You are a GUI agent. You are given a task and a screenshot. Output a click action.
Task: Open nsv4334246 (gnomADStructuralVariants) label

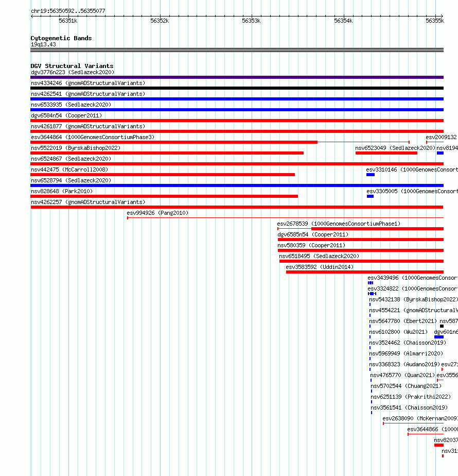tap(88, 83)
